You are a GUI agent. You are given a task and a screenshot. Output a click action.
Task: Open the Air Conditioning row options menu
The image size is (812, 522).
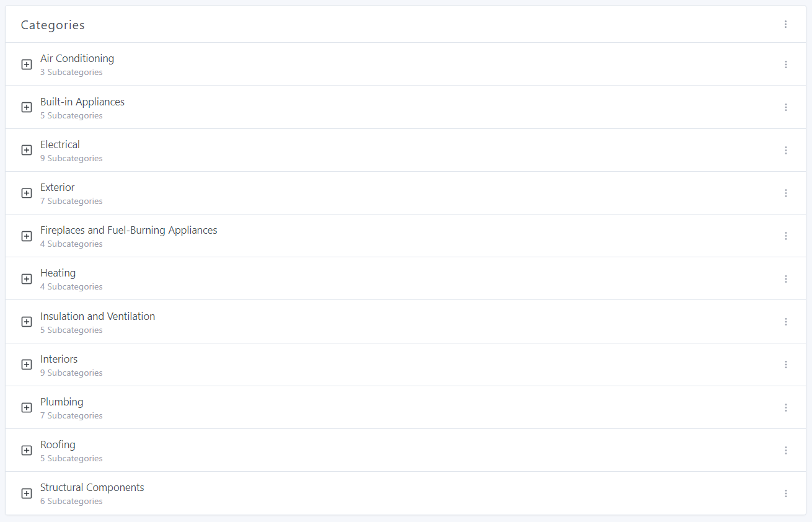click(785, 64)
